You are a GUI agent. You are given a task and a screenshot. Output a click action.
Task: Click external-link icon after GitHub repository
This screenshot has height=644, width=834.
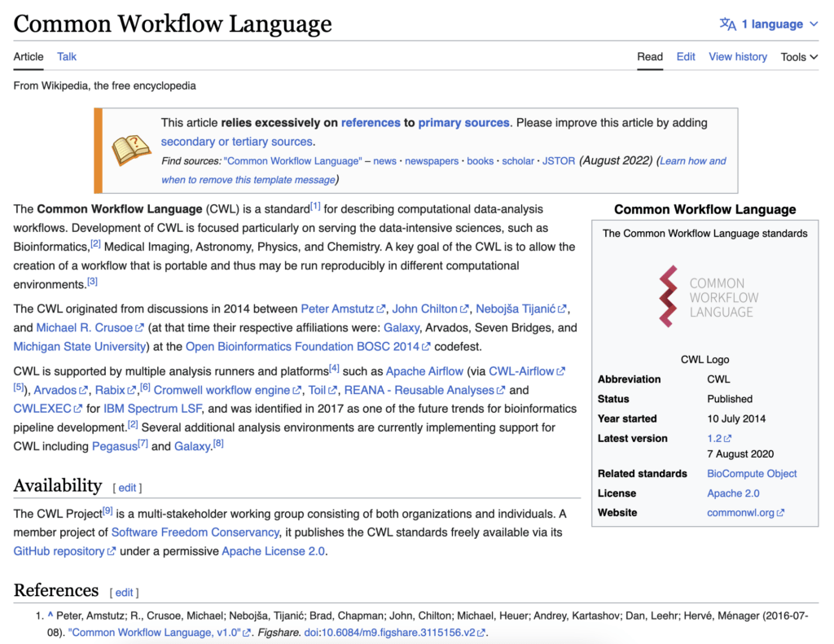[x=111, y=551]
